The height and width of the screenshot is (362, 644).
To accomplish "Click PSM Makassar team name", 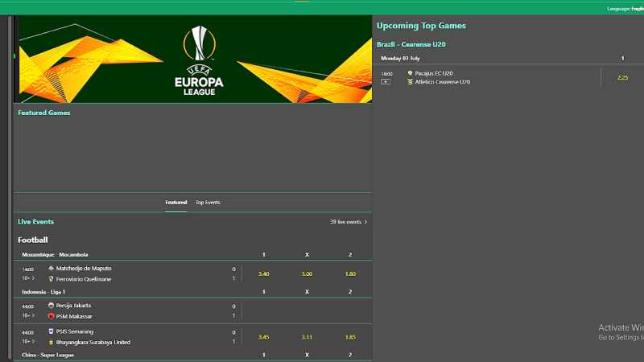I will 74,316.
